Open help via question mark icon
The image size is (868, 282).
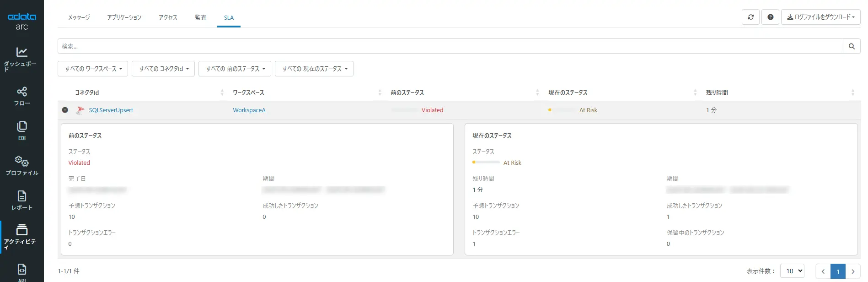pyautogui.click(x=770, y=17)
